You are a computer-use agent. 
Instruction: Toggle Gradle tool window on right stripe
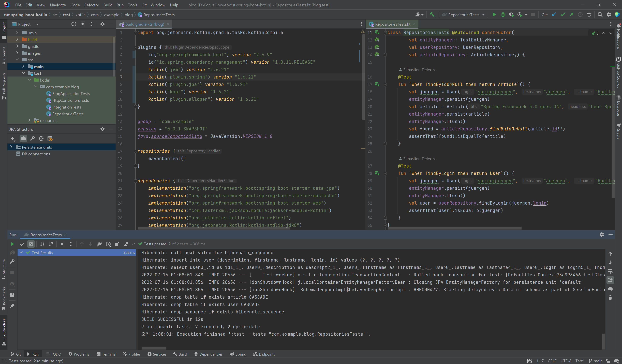tap(618, 131)
